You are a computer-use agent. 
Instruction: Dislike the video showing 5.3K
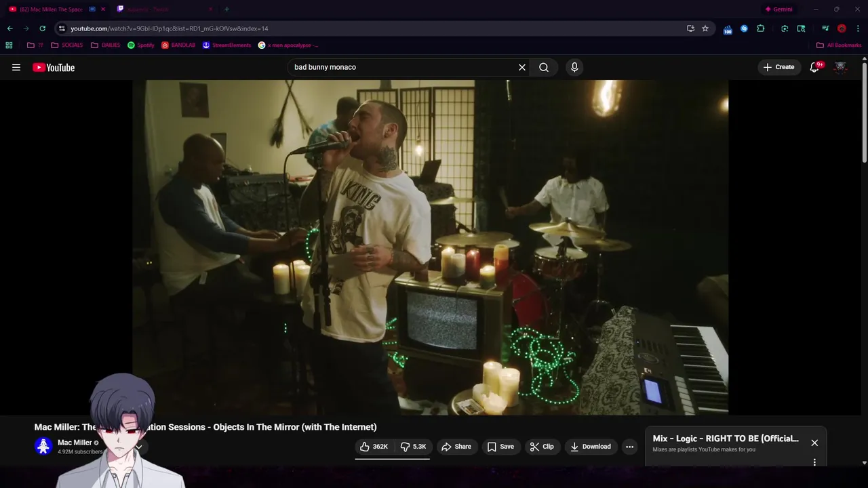point(413,447)
